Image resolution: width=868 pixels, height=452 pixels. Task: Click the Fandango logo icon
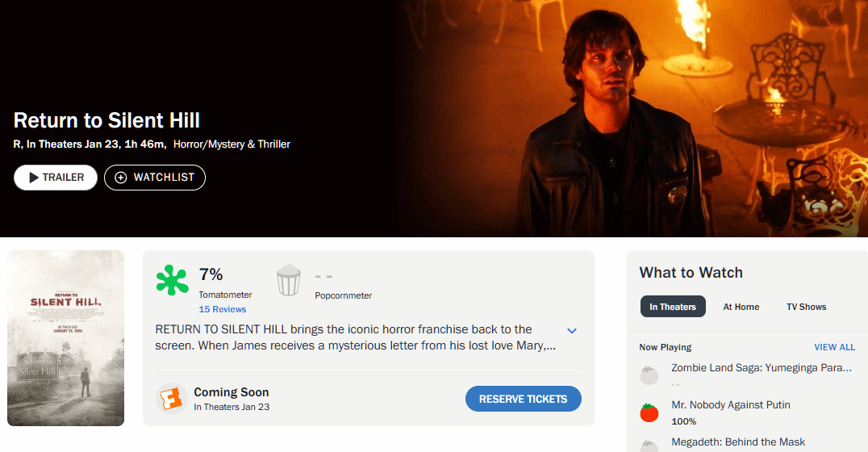point(171,399)
